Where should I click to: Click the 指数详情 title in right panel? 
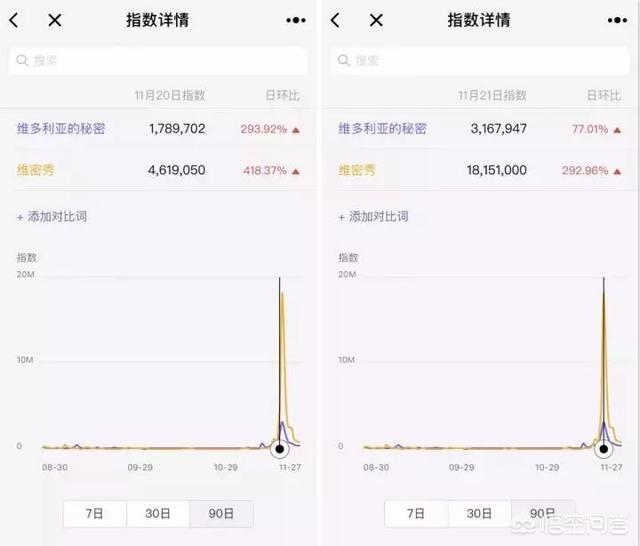pos(479,20)
